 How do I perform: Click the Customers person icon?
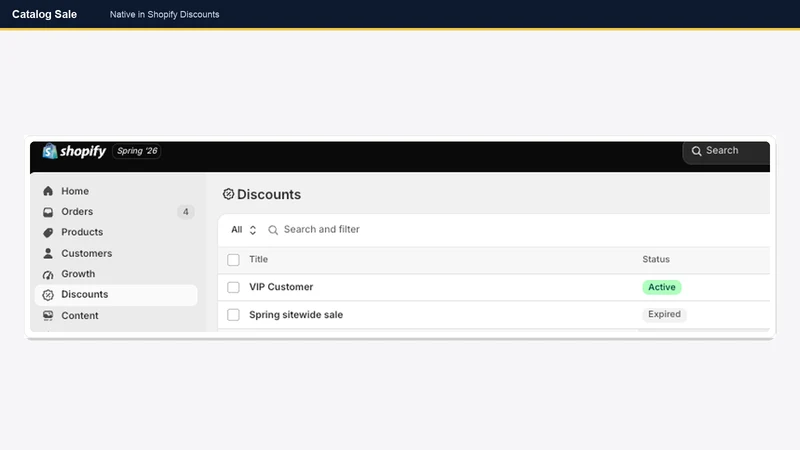click(x=48, y=253)
